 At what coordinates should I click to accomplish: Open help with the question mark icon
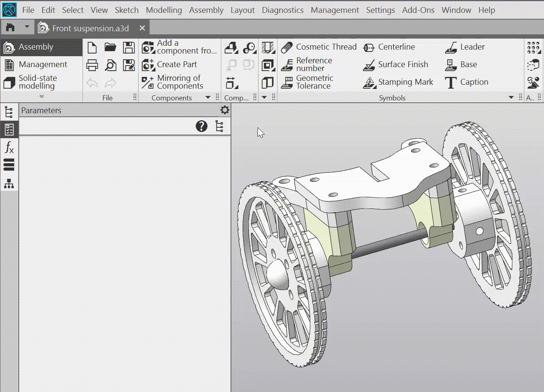pyautogui.click(x=201, y=126)
